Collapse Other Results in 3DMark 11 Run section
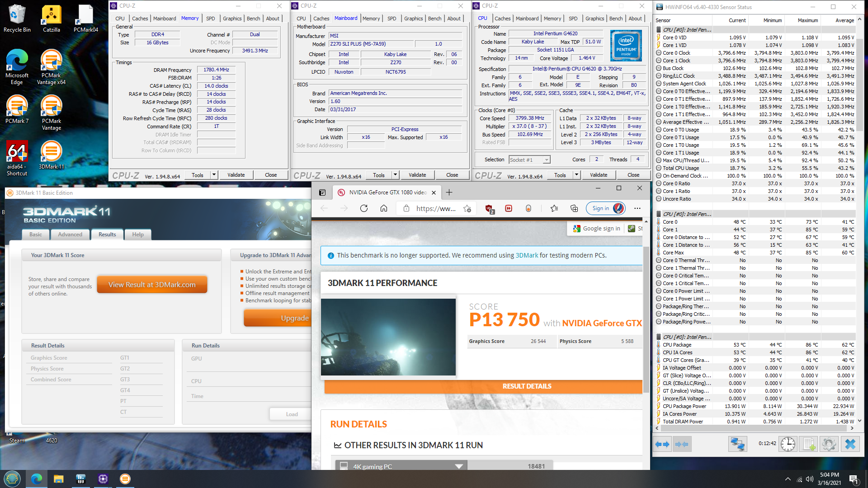Viewport: 868px width, 488px height. tap(337, 446)
